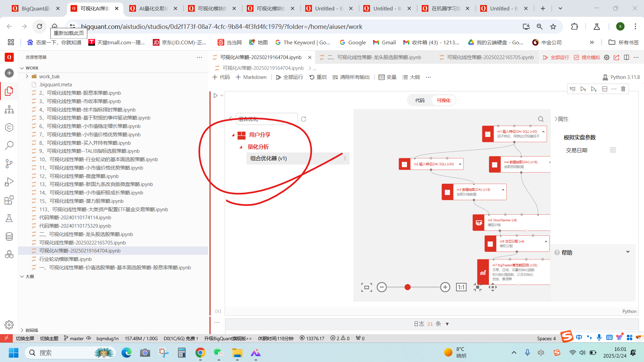
Task: Click 清除所有输出 in notebook toolbar
Action: click(351, 77)
